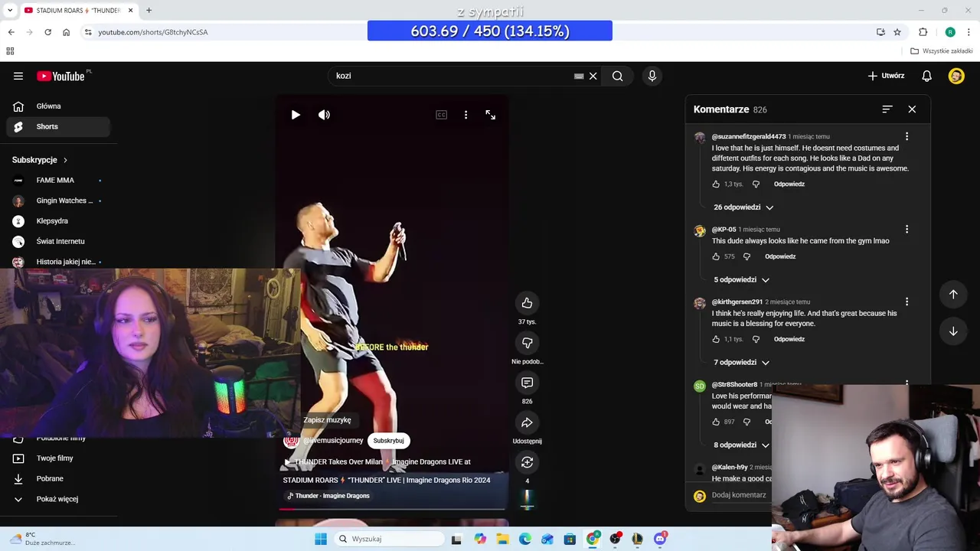Like suzannefitzgerald4473's comment
980x551 pixels.
coord(716,184)
